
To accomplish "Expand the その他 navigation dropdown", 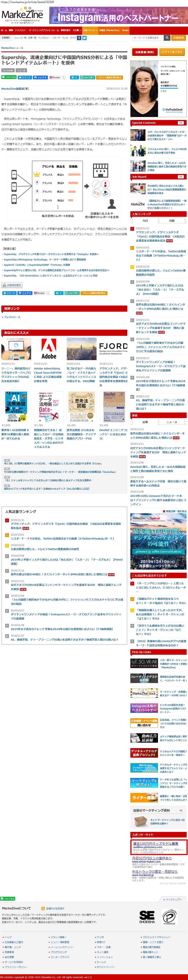I will [x=76, y=30].
